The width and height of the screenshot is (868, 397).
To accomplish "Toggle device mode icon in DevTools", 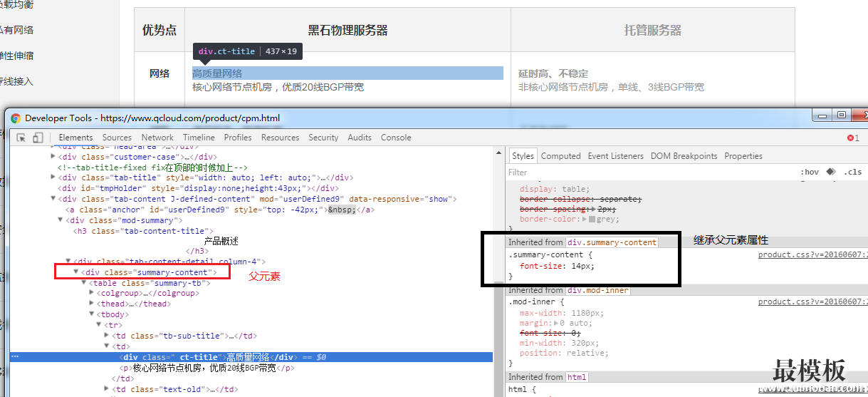I will pyautogui.click(x=38, y=138).
